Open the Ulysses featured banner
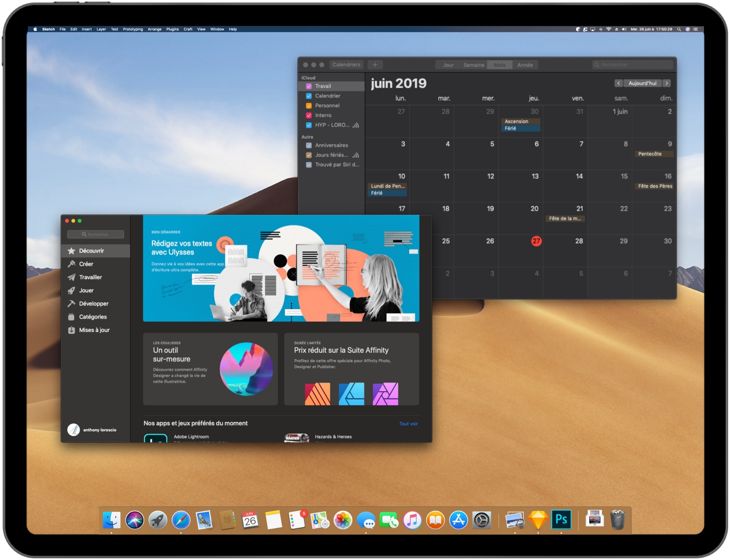The height and width of the screenshot is (560, 730). tap(281, 268)
